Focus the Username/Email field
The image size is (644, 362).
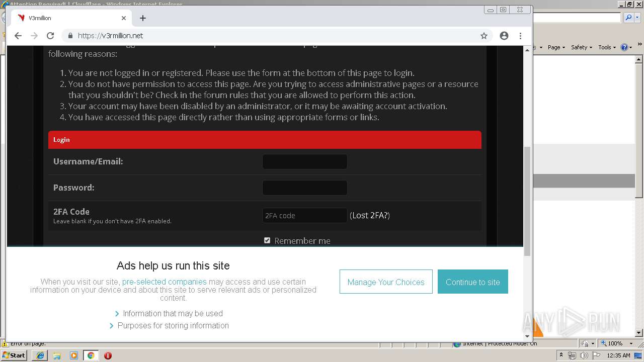[305, 162]
